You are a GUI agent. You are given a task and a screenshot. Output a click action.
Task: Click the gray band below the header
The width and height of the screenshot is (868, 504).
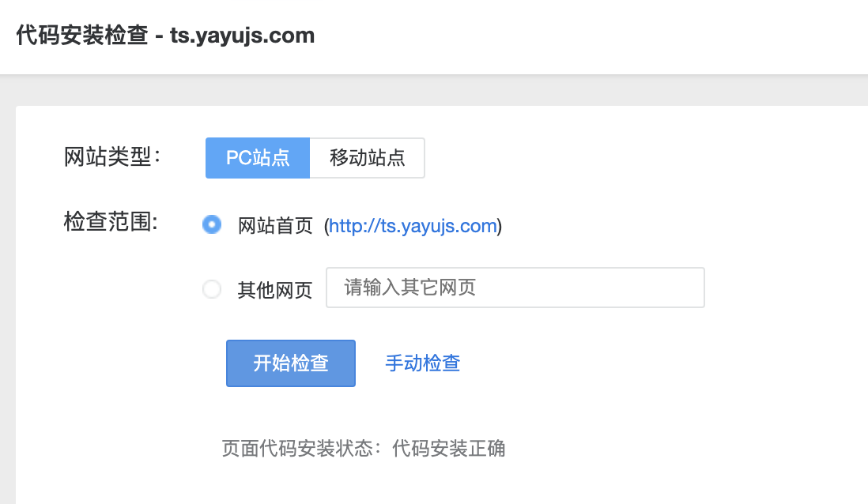[434, 90]
